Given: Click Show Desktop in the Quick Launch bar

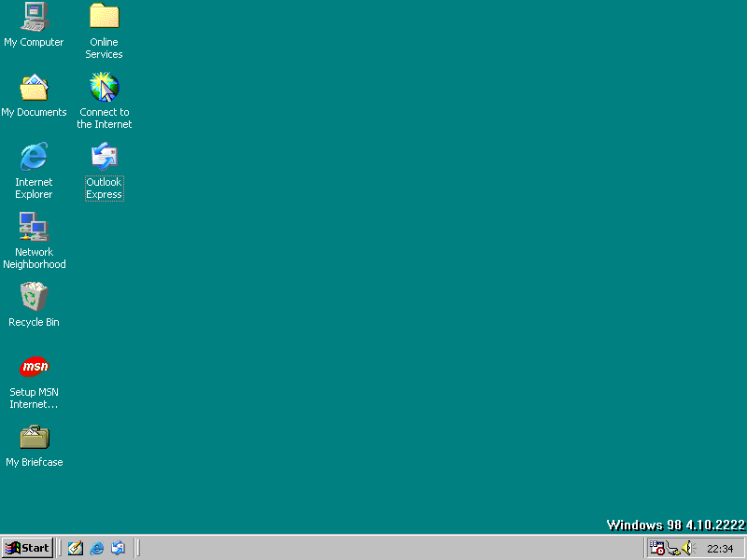Looking at the screenshot, I should (75, 548).
